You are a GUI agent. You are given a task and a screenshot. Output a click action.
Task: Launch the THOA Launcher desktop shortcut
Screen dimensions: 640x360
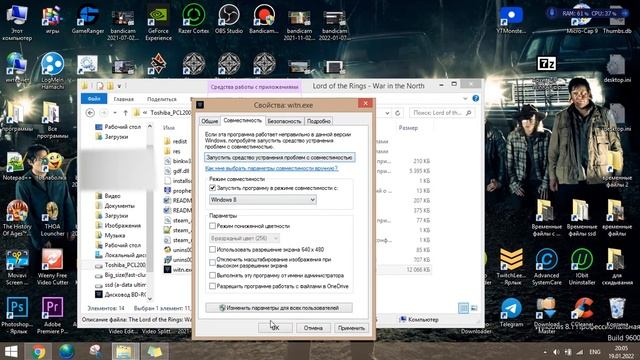coord(52,218)
